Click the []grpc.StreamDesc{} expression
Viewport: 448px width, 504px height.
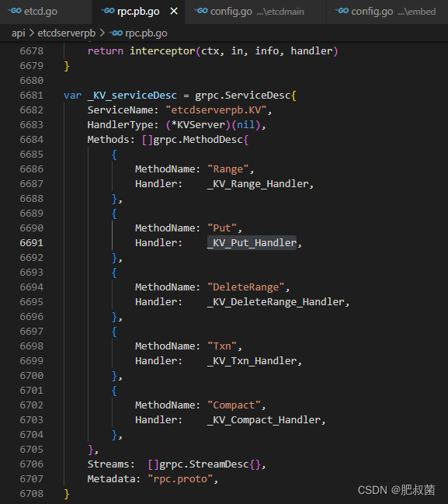point(203,464)
